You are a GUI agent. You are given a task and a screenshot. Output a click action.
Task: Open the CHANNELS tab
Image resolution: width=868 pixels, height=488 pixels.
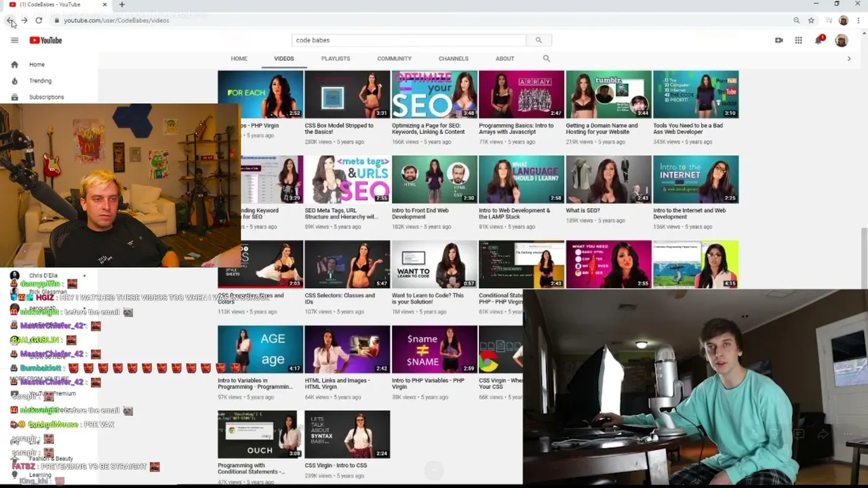coord(454,59)
